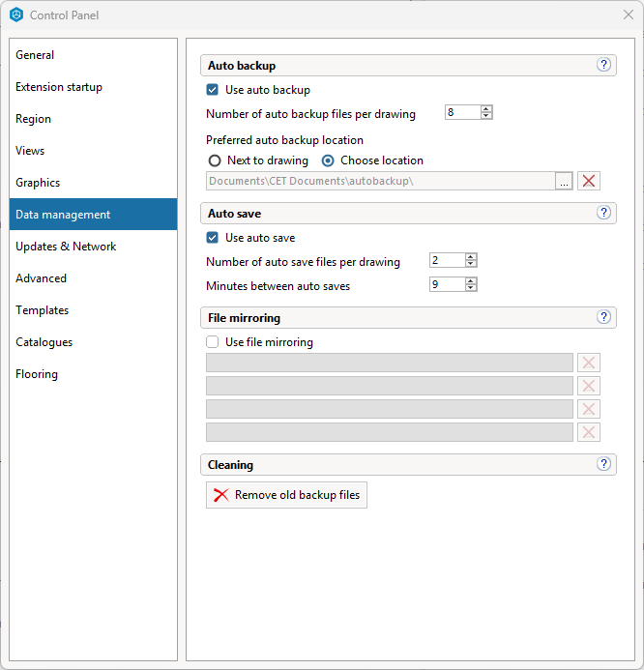Click the CET logo in title bar
The width and height of the screenshot is (644, 670).
point(16,15)
